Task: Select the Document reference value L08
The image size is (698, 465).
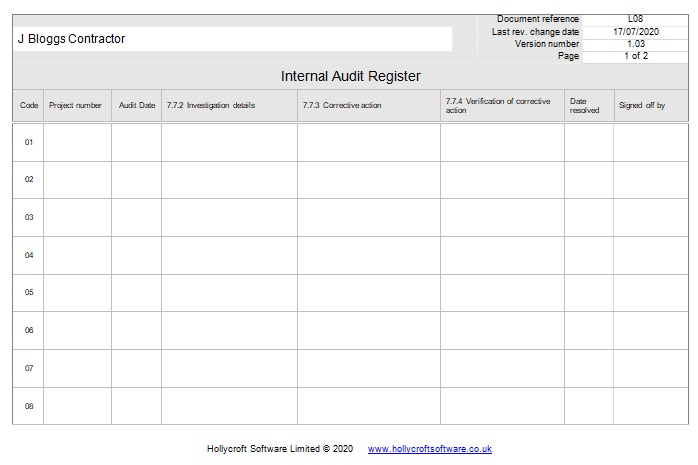Action: pyautogui.click(x=635, y=19)
